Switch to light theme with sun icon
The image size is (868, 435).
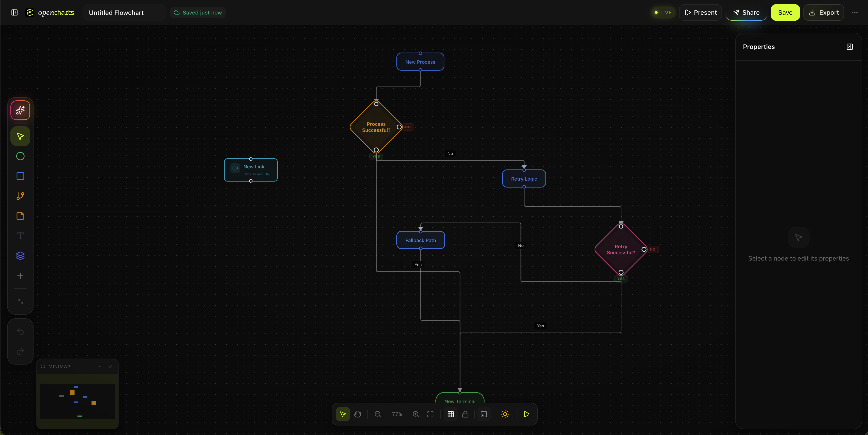tap(505, 414)
